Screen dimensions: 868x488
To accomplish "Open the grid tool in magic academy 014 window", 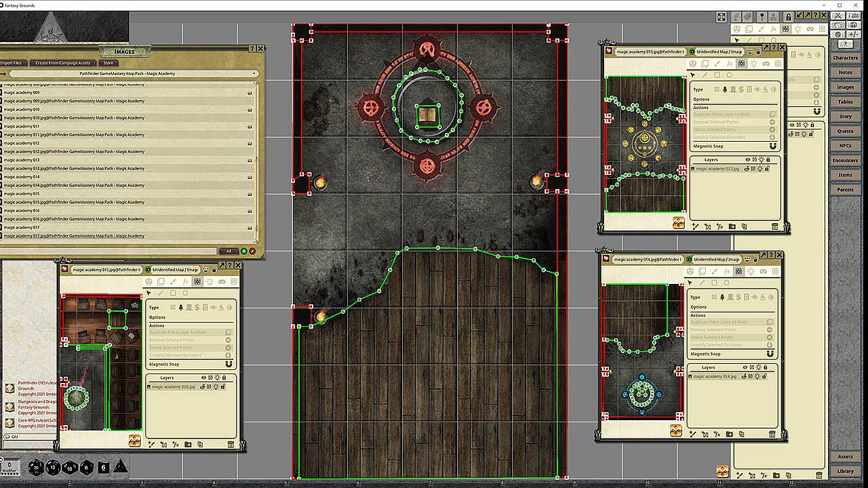I will click(776, 271).
